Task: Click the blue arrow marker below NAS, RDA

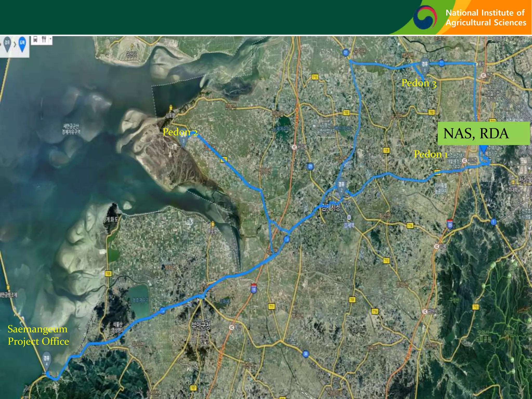Action: click(483, 150)
